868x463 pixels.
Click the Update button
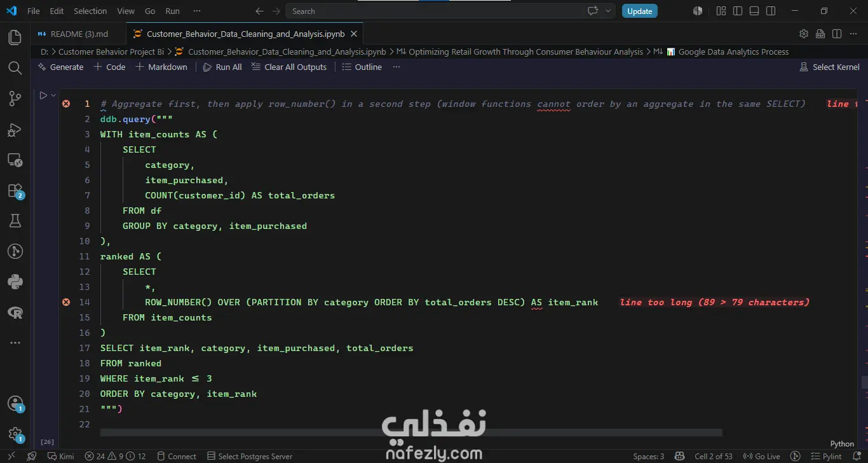pyautogui.click(x=639, y=11)
